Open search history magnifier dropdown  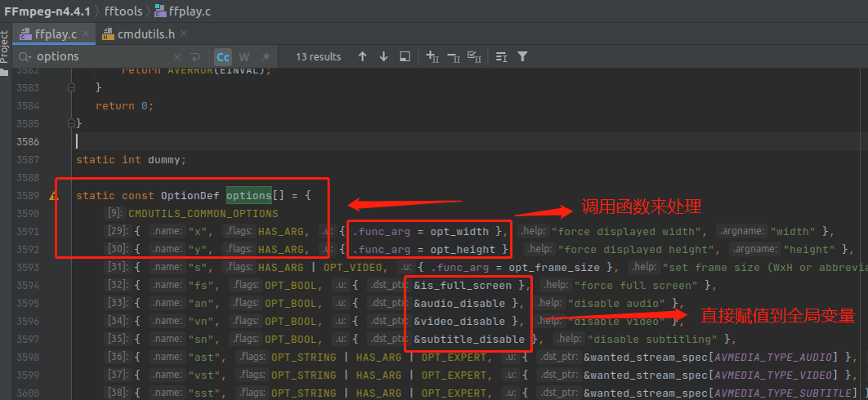click(x=25, y=57)
